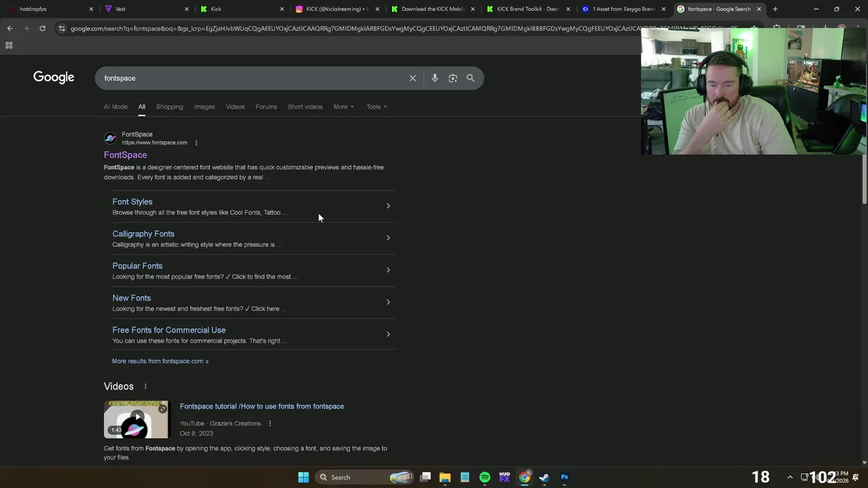868x488 pixels.
Task: Select the All results tab
Action: (142, 106)
